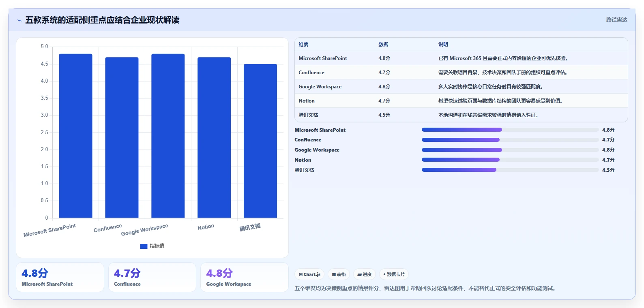Click the description 已有 Microsoft 365 且需要正式内容治理
644x308 pixels.
coord(503,58)
